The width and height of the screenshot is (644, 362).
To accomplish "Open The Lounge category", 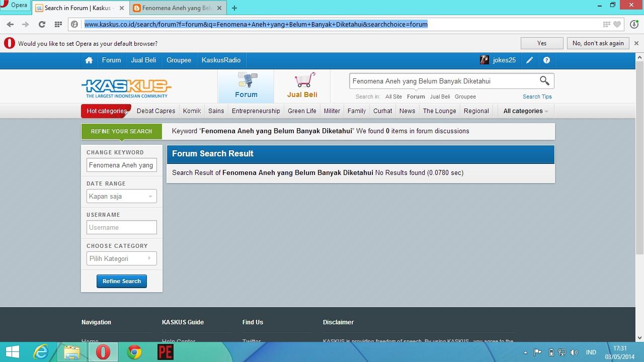I will [439, 111].
